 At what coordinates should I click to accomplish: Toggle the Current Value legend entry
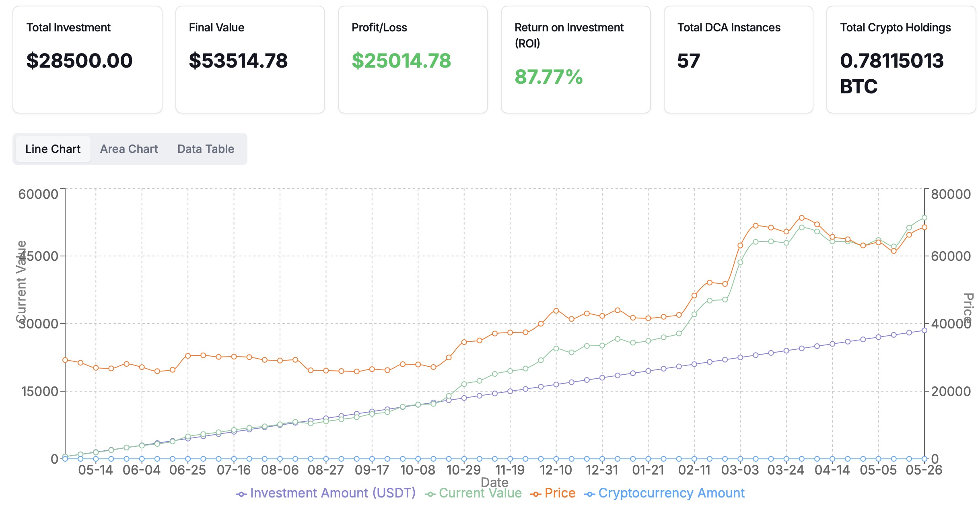point(474,493)
